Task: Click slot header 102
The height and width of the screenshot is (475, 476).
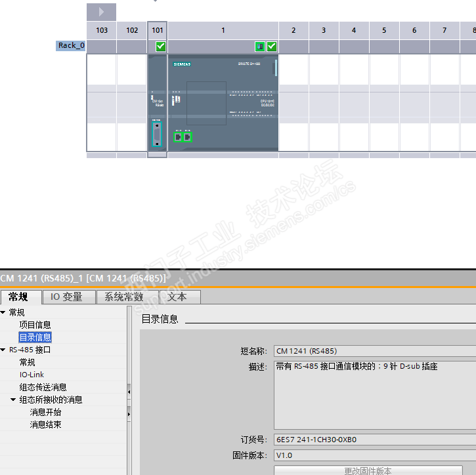Action: pos(132,30)
